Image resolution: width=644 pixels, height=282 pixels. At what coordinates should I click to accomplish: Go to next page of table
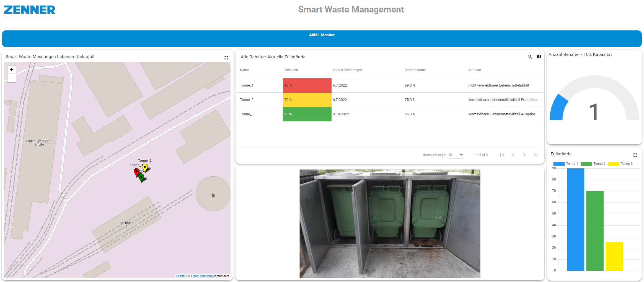click(x=524, y=155)
